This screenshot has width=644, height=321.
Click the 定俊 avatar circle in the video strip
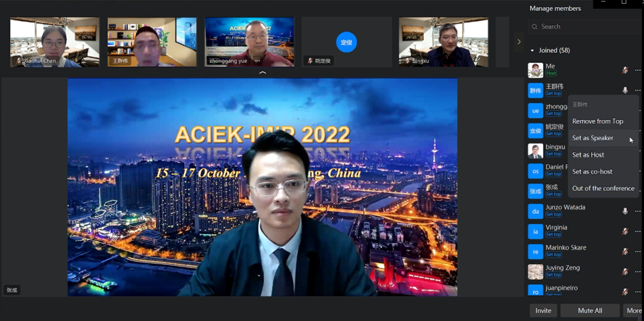coord(347,42)
